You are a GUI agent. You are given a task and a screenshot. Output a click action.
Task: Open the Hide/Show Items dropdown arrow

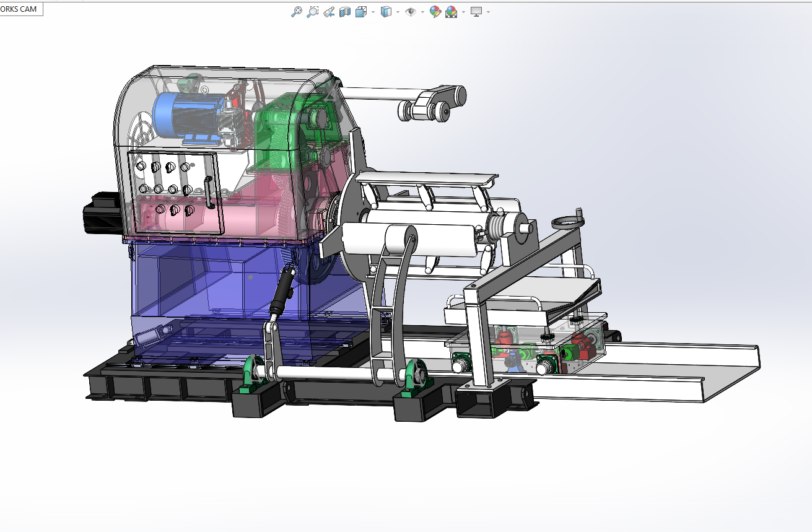422,12
